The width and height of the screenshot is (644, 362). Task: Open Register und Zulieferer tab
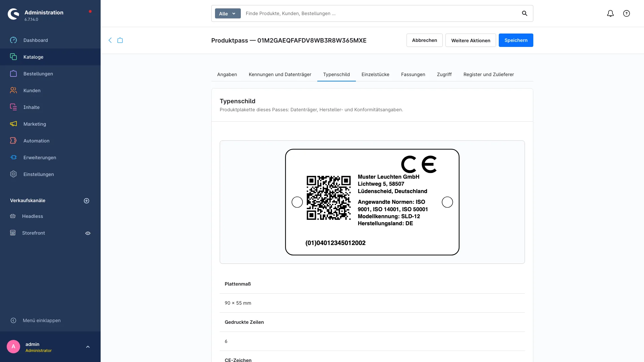pyautogui.click(x=489, y=74)
